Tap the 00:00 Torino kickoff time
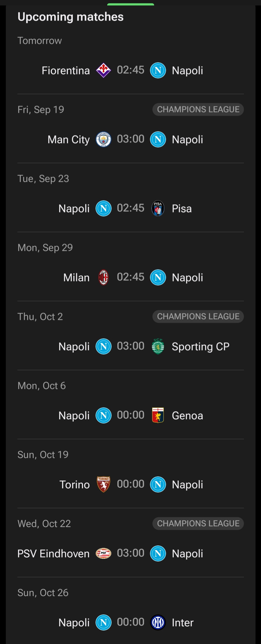This screenshot has height=644, width=261. pyautogui.click(x=131, y=484)
